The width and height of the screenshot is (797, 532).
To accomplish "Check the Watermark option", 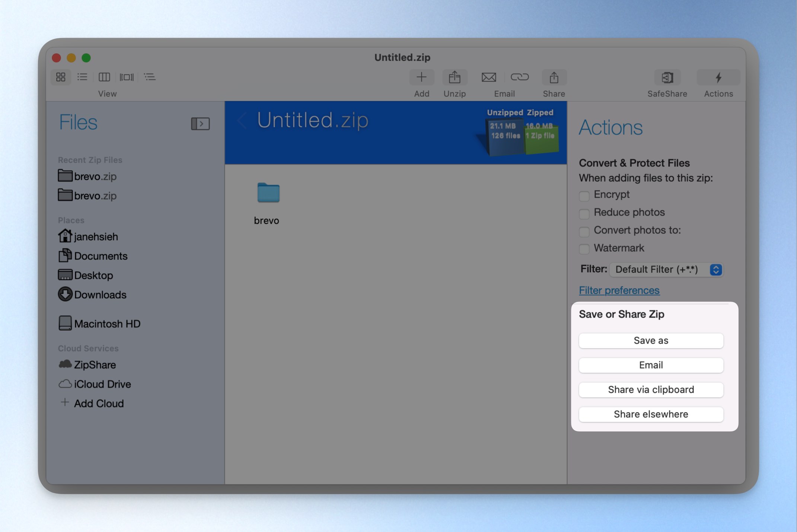I will point(584,249).
